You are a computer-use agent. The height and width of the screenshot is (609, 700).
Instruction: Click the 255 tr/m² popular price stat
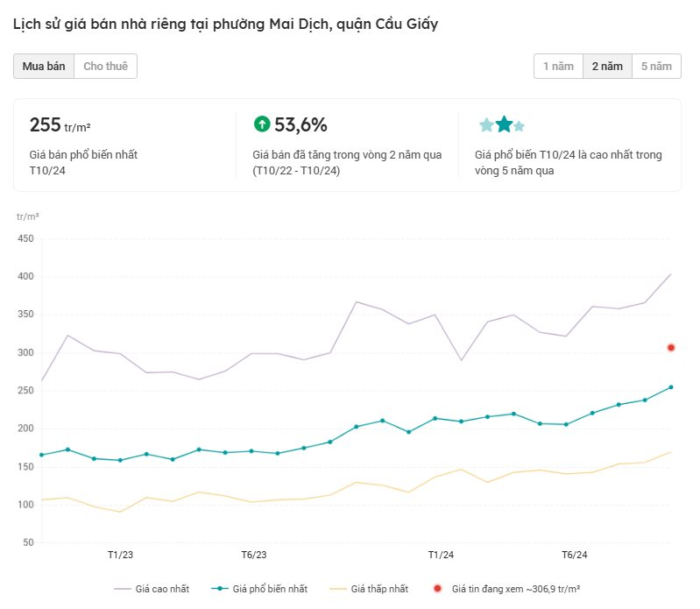pos(60,125)
